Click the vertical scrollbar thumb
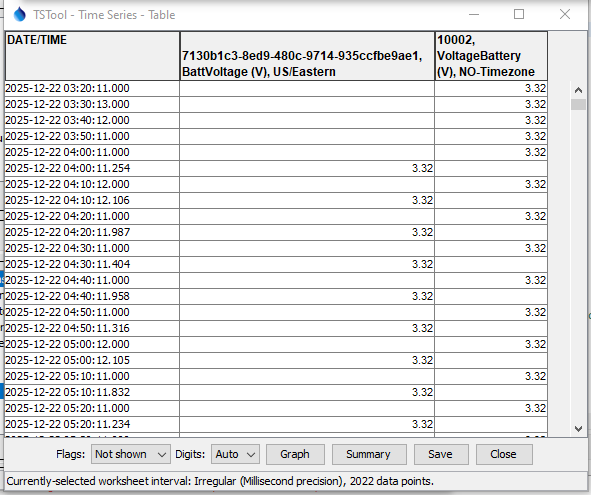Viewport: 591px width, 495px height. click(578, 104)
